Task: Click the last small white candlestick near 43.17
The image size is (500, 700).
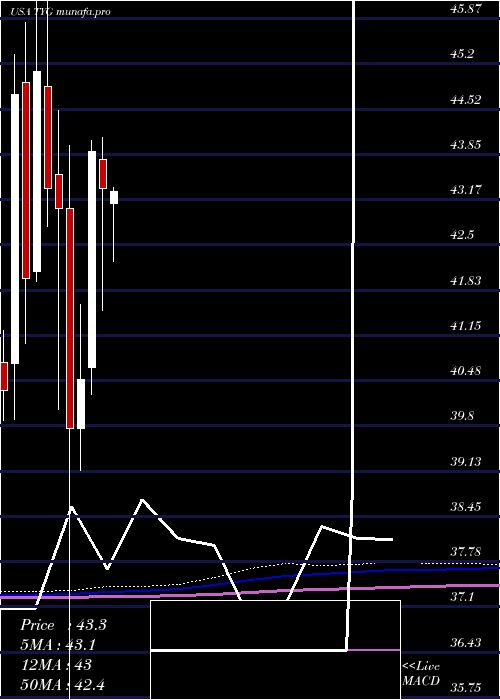Action: [114, 197]
